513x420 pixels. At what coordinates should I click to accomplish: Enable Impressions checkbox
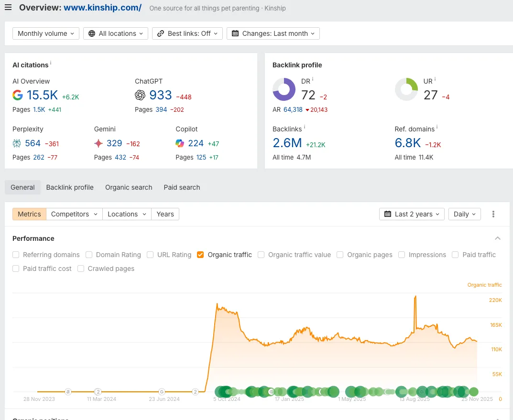click(x=402, y=255)
